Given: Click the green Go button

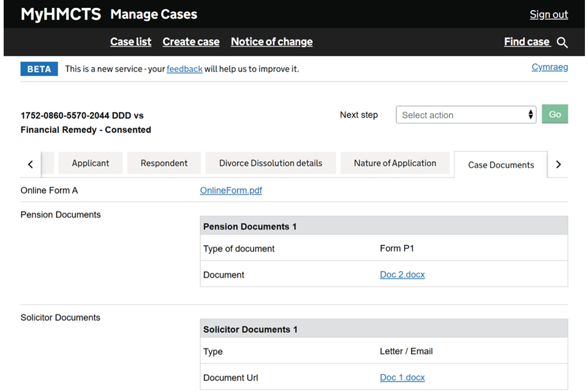Looking at the screenshot, I should (555, 114).
